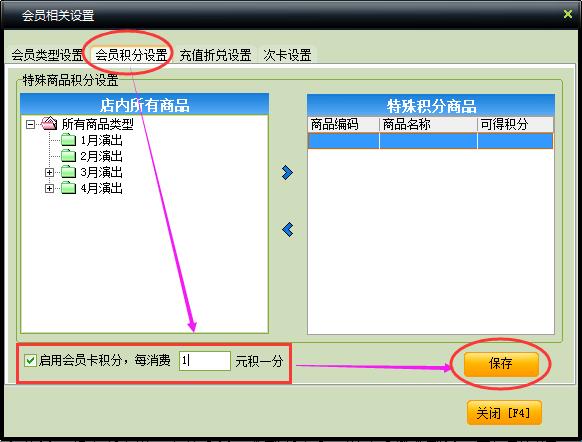Collapse the 所有商品类型 tree node
Viewport: 582px width, 442px height.
coord(30,124)
